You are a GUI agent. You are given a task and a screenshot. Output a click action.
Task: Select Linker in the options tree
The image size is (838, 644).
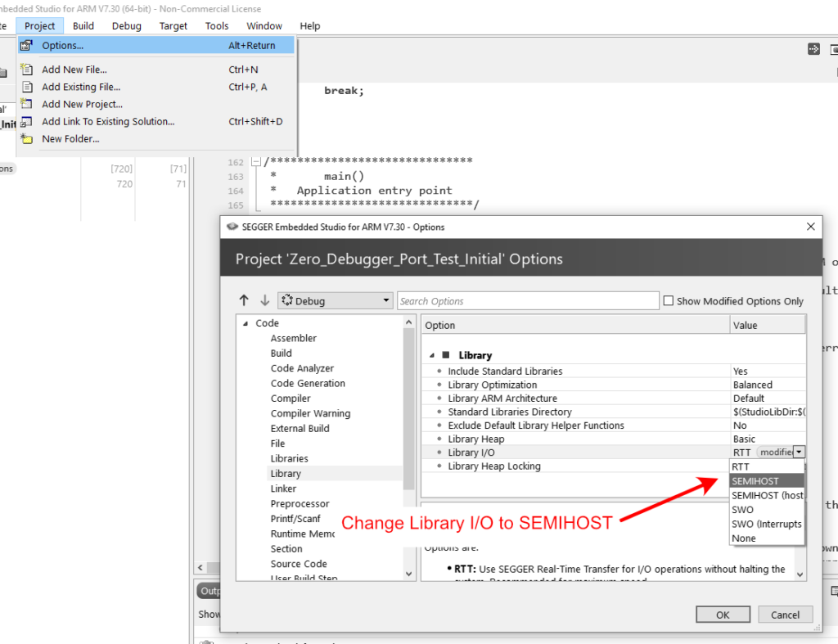[x=283, y=489]
